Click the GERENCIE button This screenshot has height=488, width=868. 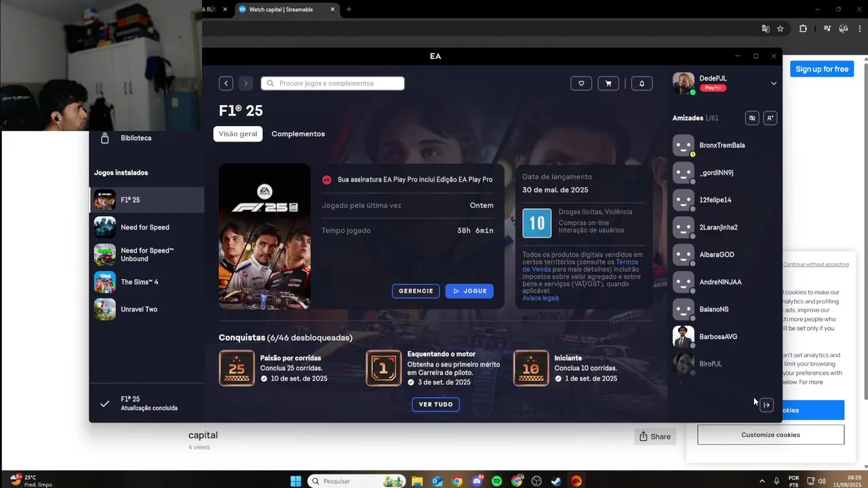pyautogui.click(x=416, y=291)
